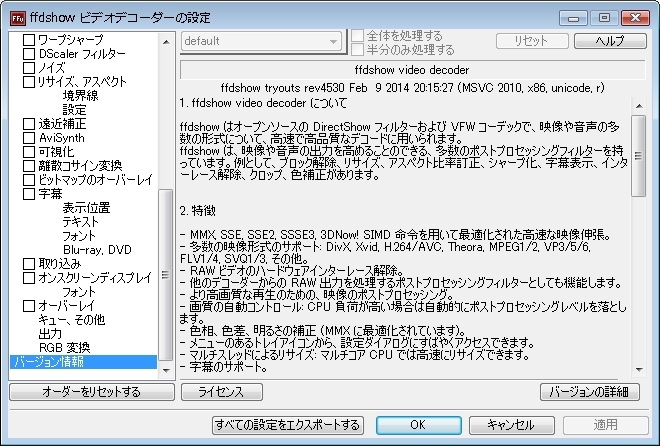Select フォント under オンスクリーンディスプレイ
The height and width of the screenshot is (446, 660).
[79, 292]
